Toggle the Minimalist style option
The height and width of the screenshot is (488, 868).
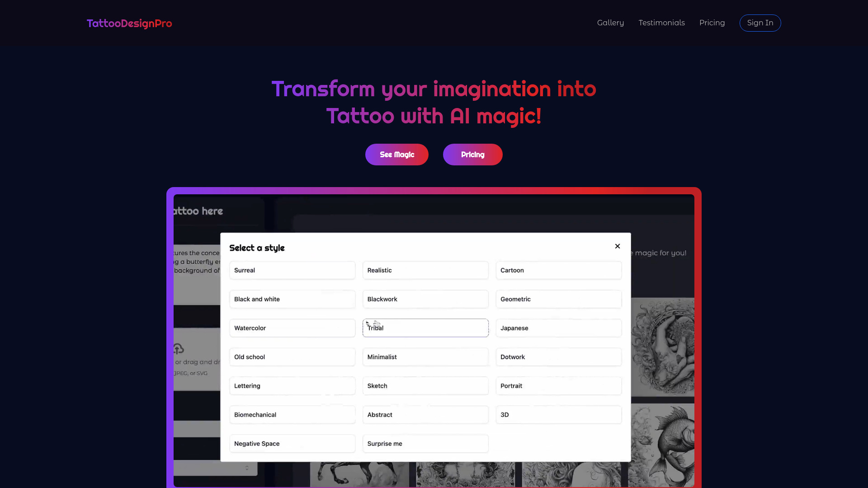click(425, 357)
